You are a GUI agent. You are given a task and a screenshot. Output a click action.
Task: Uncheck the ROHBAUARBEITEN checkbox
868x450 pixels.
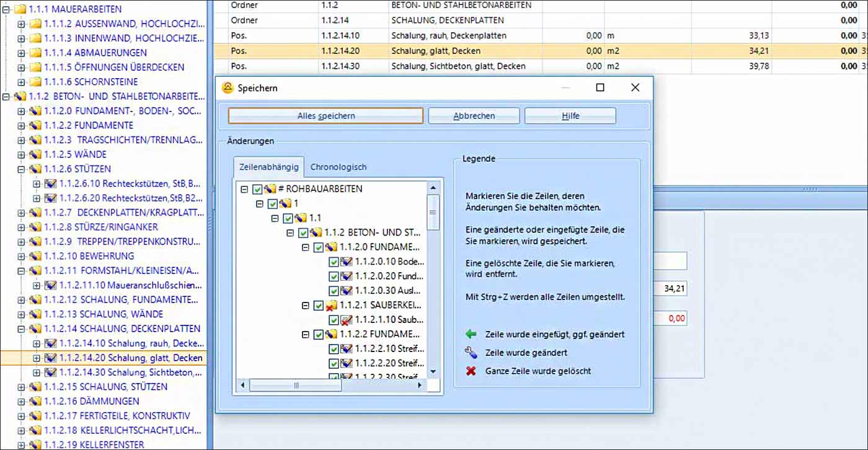point(258,189)
